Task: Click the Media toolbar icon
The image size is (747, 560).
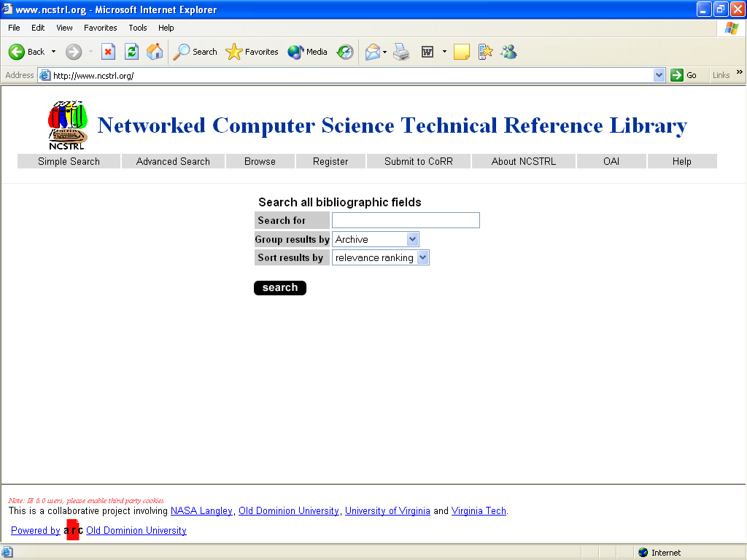Action: click(295, 52)
